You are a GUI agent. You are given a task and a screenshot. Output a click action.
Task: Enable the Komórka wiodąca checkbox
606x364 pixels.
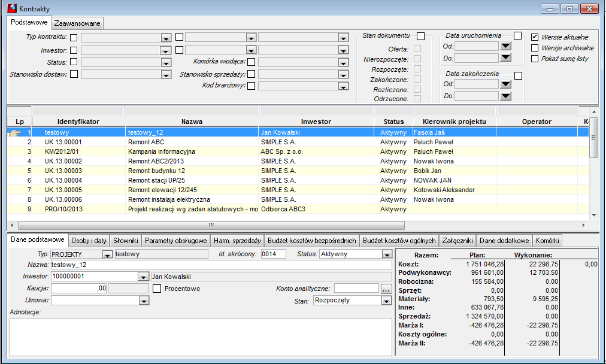(x=252, y=62)
